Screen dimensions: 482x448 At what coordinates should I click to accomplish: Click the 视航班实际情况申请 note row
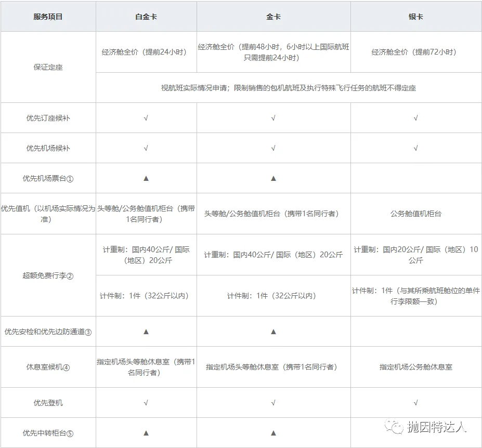pyautogui.click(x=289, y=88)
